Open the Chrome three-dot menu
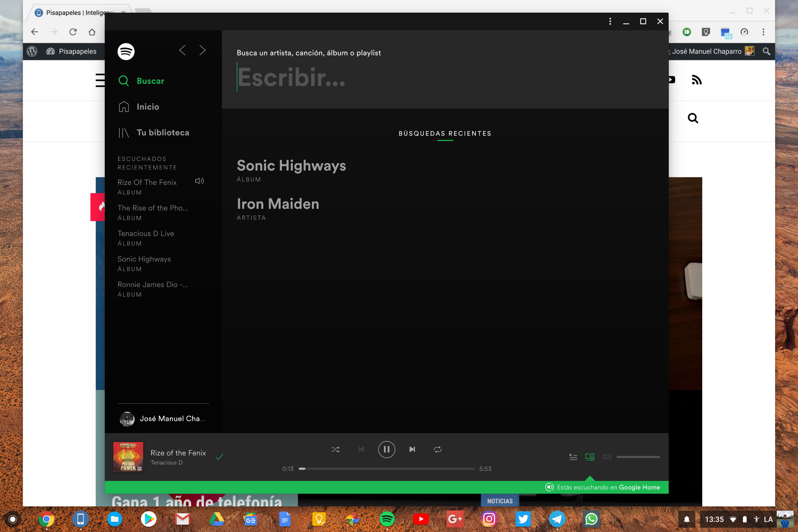Screen dimensions: 798x532 tap(763, 32)
